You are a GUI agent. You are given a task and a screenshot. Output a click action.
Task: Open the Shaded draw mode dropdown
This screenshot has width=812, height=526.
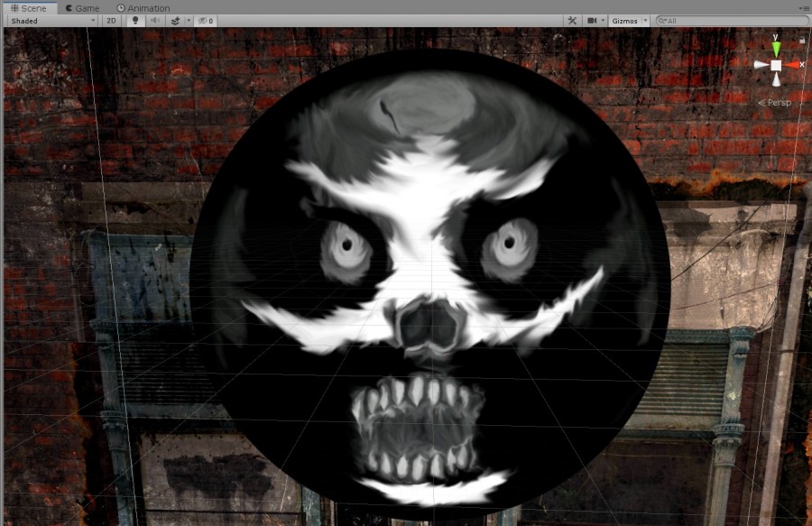(52, 20)
